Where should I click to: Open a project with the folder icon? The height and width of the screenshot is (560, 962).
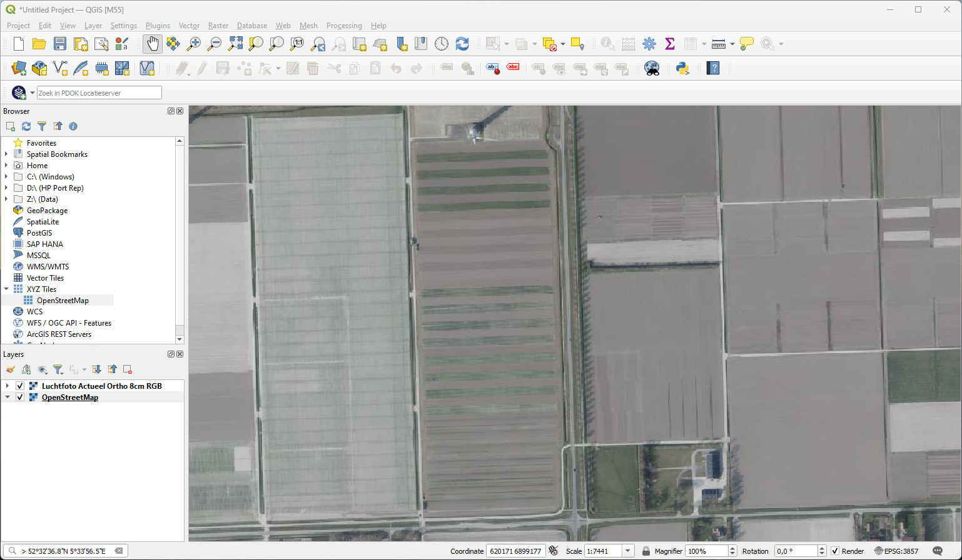(39, 44)
